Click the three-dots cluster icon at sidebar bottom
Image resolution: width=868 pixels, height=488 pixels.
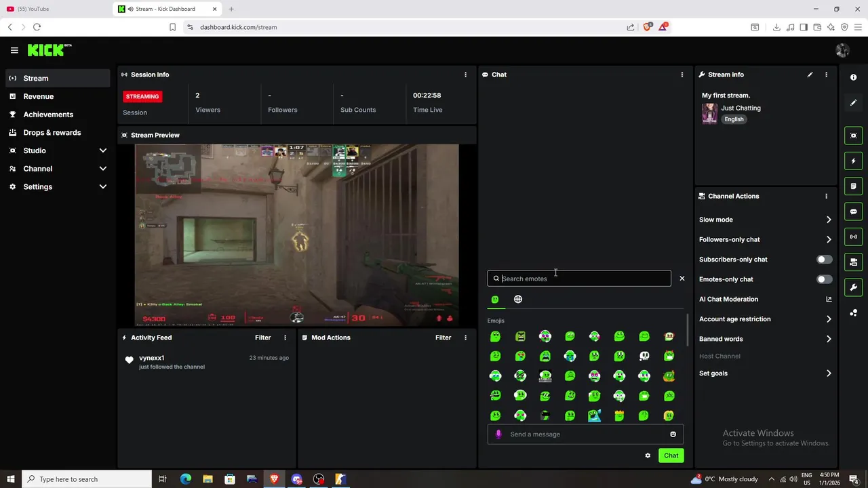[x=853, y=312]
